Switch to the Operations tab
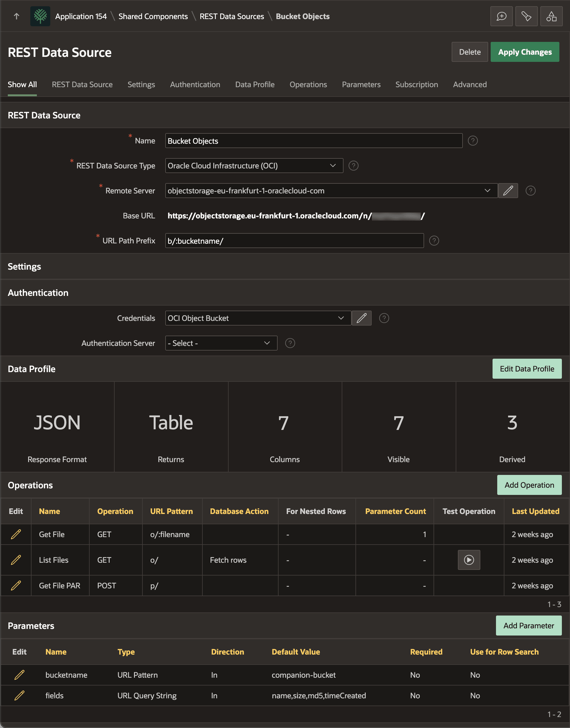Image resolution: width=570 pixels, height=728 pixels. click(308, 84)
